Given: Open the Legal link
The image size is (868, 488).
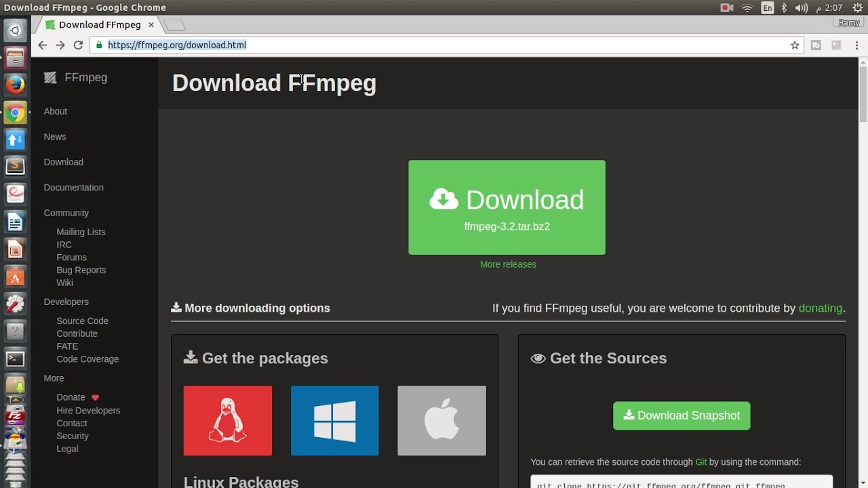Looking at the screenshot, I should 67,449.
